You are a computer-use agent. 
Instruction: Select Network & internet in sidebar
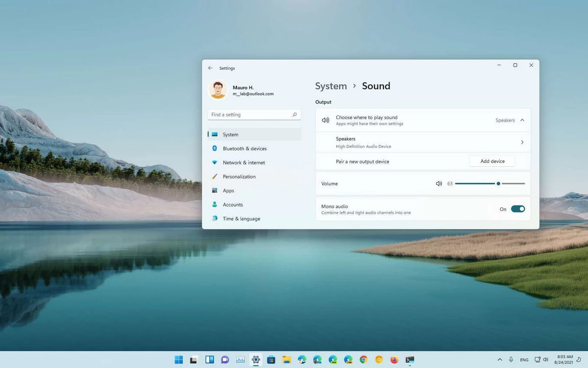coord(244,162)
